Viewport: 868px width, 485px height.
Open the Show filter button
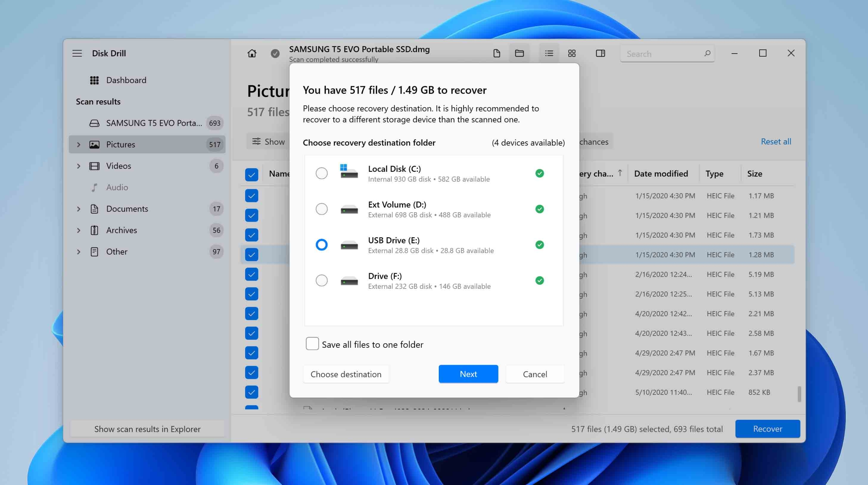268,141
